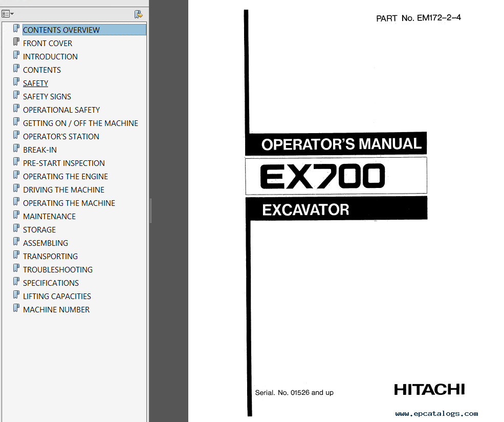Screen dimensions: 504x422
Task: Open OPERATING THE ENGINE bookmark
Action: pyautogui.click(x=65, y=177)
